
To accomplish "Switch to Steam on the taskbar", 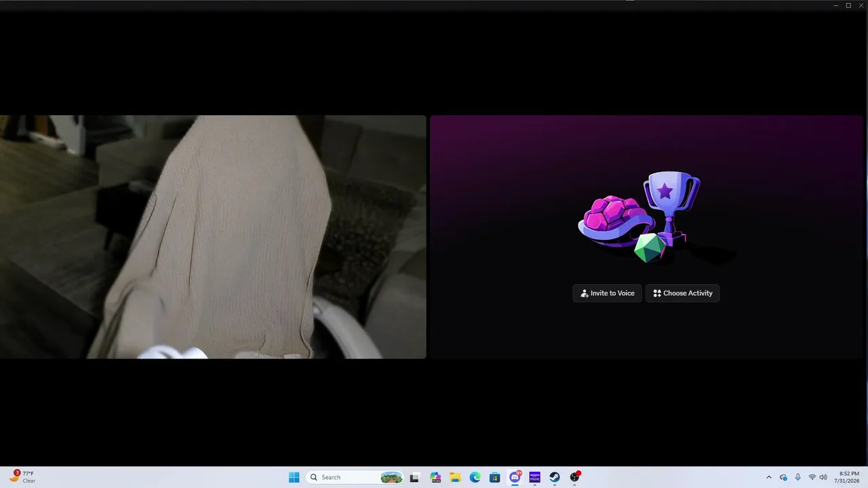I will click(x=555, y=477).
